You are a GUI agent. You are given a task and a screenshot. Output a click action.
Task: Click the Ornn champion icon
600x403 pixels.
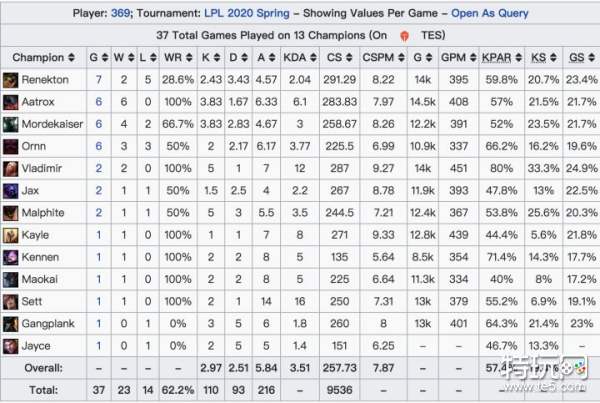point(10,145)
